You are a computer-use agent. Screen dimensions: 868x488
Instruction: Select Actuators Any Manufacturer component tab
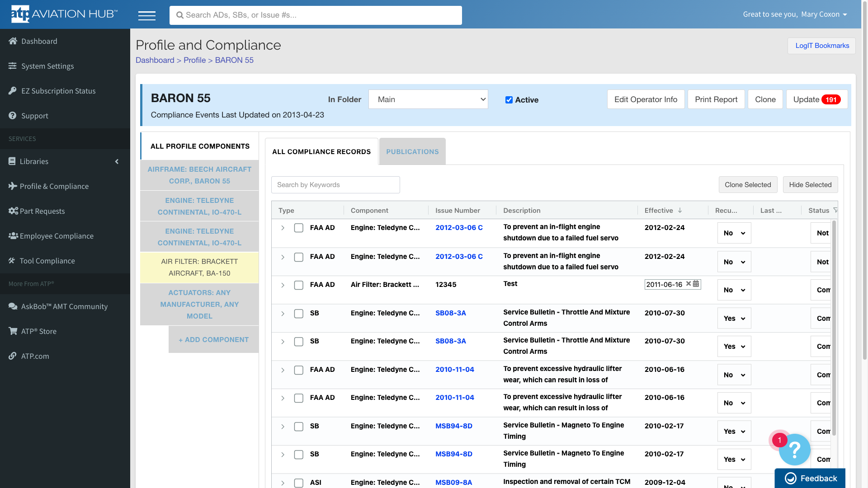point(199,304)
